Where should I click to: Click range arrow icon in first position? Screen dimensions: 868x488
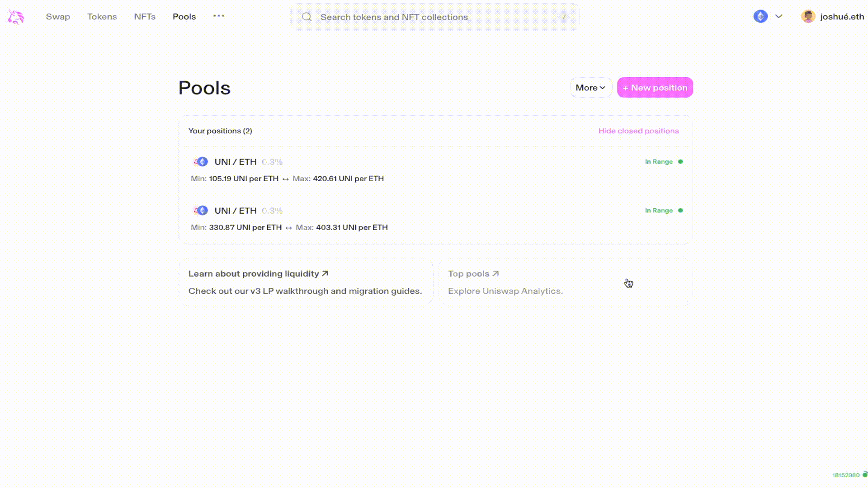click(x=285, y=179)
